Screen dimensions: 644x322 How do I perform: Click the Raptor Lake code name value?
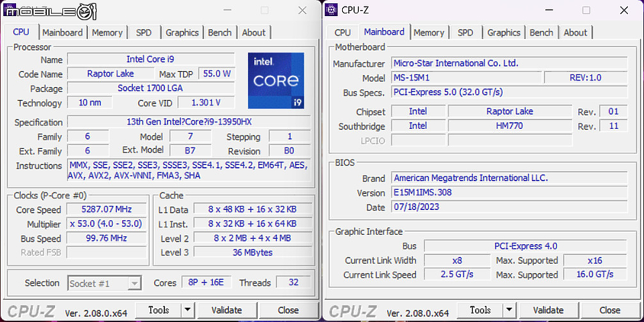pos(109,74)
